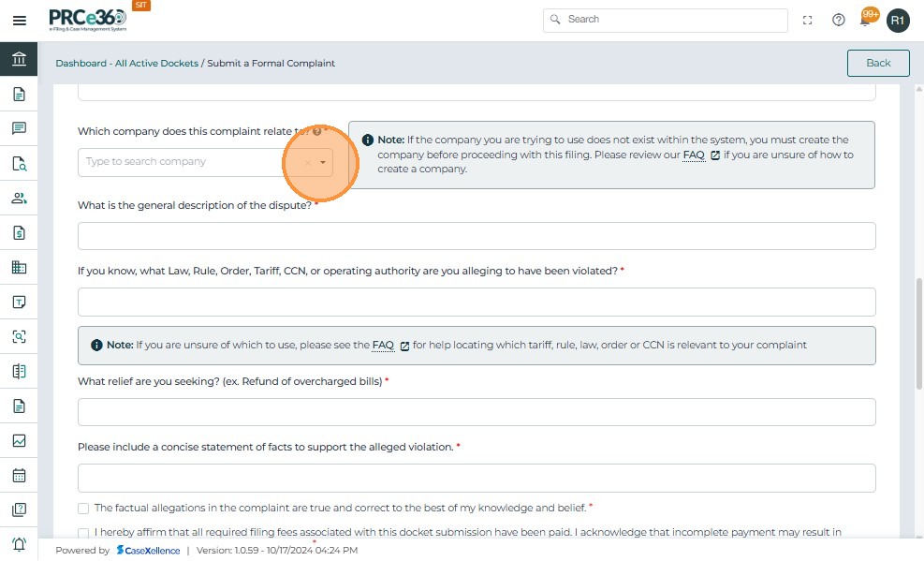Go to Dashboard - All Active Dockets breadcrumb
Image resolution: width=924 pixels, height=561 pixels.
point(126,63)
